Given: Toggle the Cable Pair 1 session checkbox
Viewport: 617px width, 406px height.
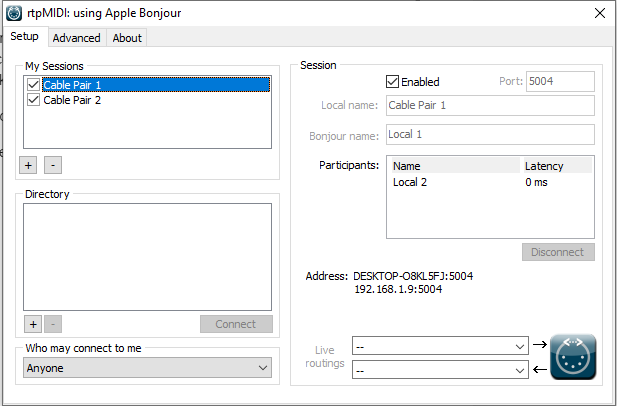Looking at the screenshot, I should click(x=33, y=85).
